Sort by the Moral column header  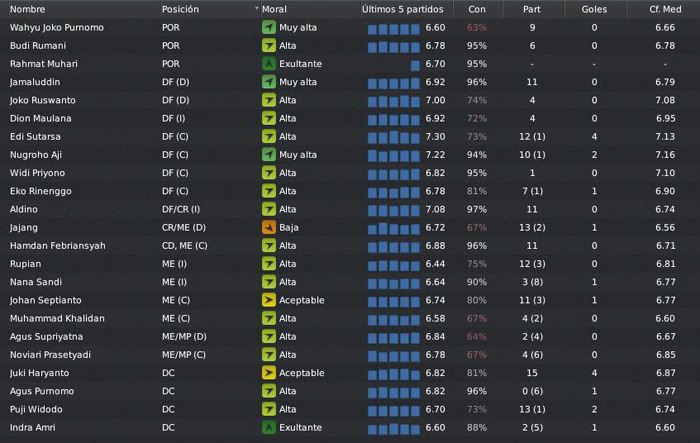pyautogui.click(x=274, y=9)
